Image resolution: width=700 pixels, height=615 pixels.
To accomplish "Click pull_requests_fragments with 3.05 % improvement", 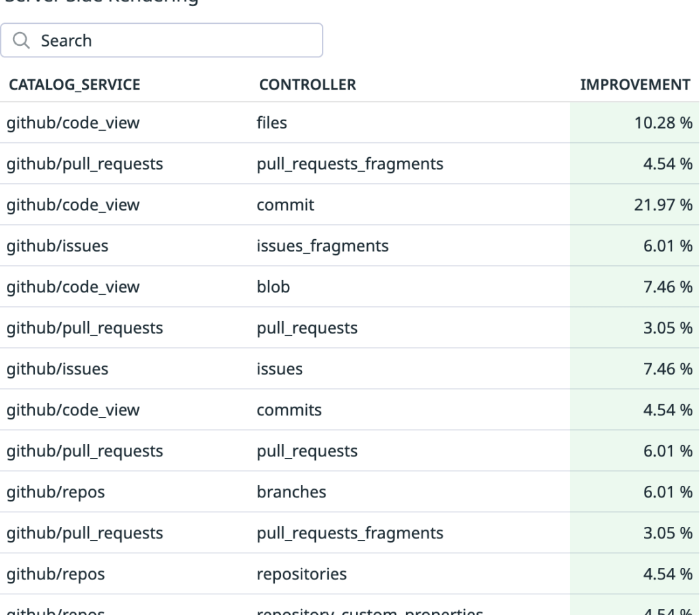I will (350, 533).
